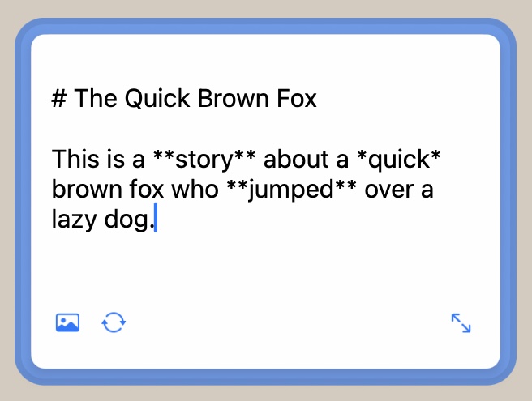Click the hash symbol before the heading
Screen dimensions: 532x401
click(x=58, y=99)
